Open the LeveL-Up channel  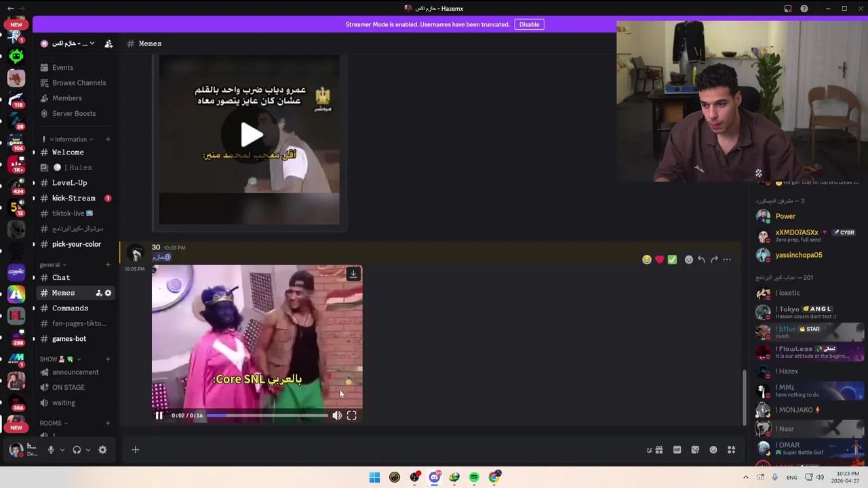[75, 183]
